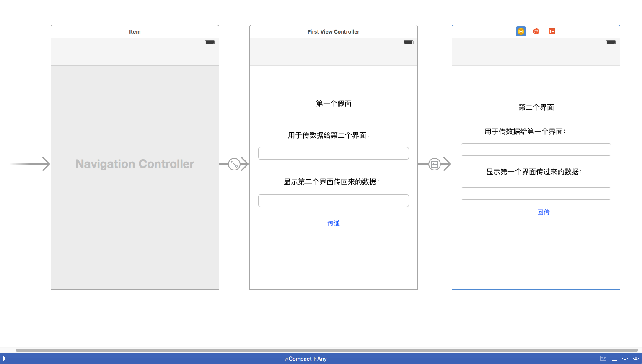The height and width of the screenshot is (364, 642).
Task: Select label 用于传数据给第二个界面:
Action: tap(329, 135)
